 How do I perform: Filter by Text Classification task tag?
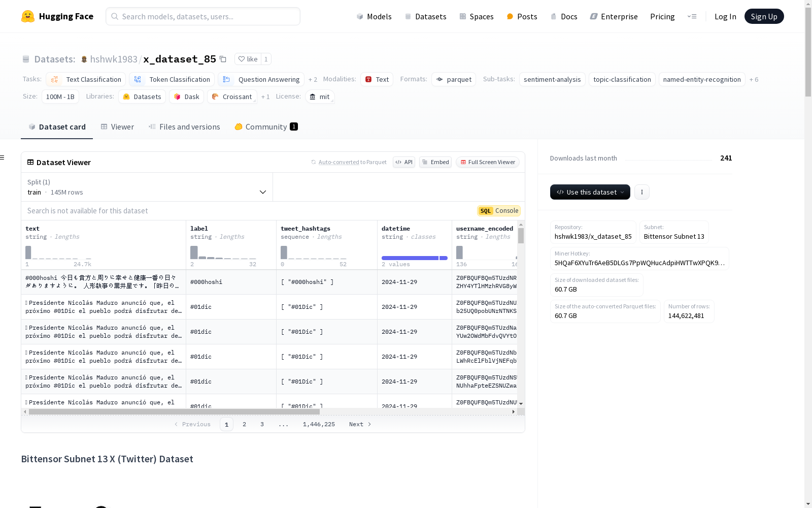point(86,79)
